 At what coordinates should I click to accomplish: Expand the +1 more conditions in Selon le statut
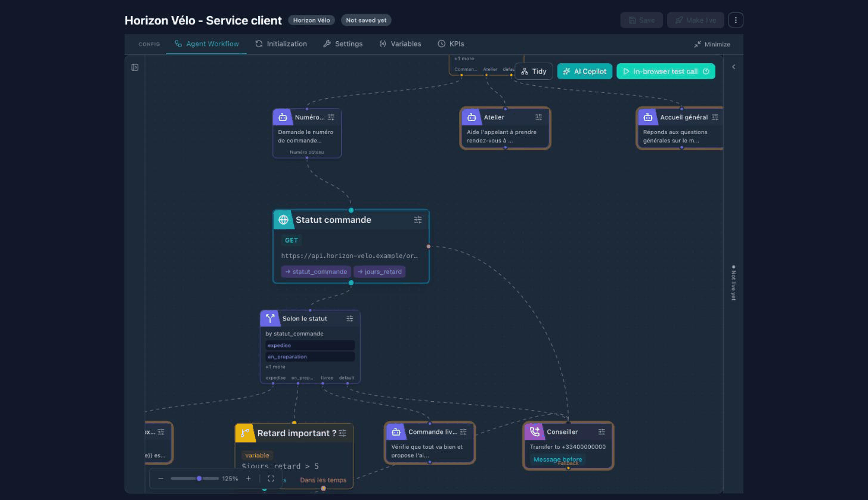point(275,367)
